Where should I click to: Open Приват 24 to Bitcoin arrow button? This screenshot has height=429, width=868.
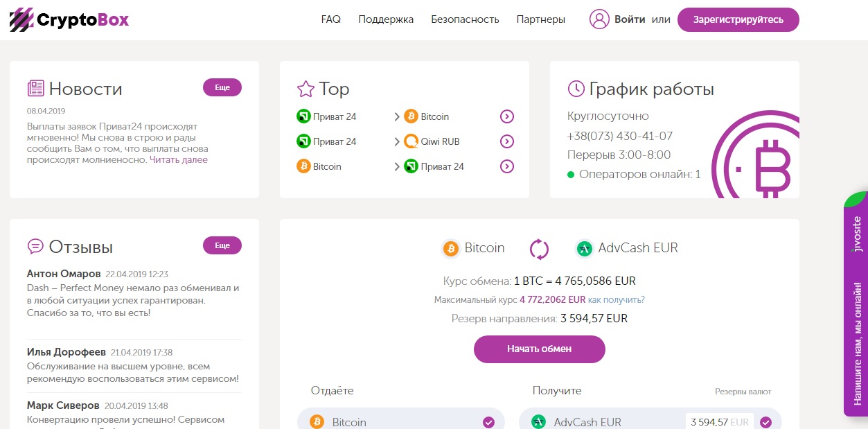pos(506,116)
